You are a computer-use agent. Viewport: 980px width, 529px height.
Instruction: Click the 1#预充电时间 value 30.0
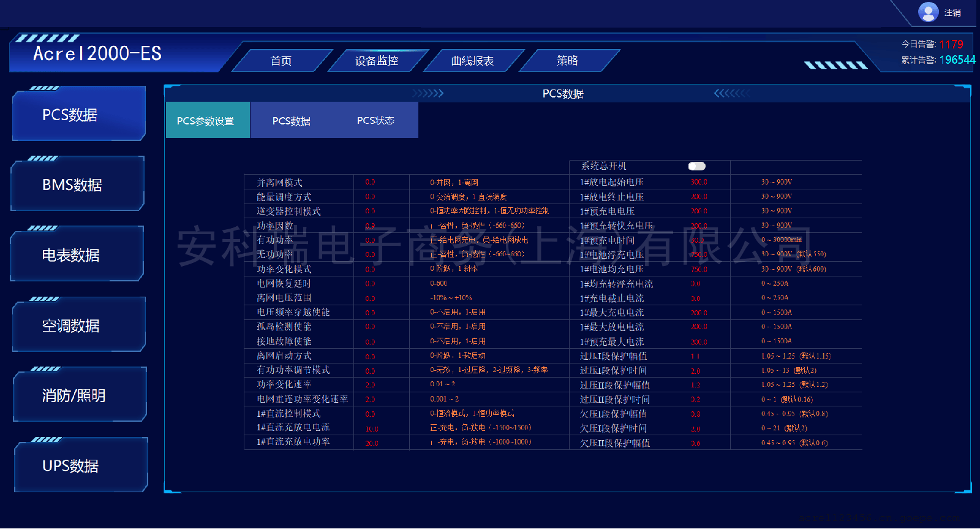click(697, 240)
